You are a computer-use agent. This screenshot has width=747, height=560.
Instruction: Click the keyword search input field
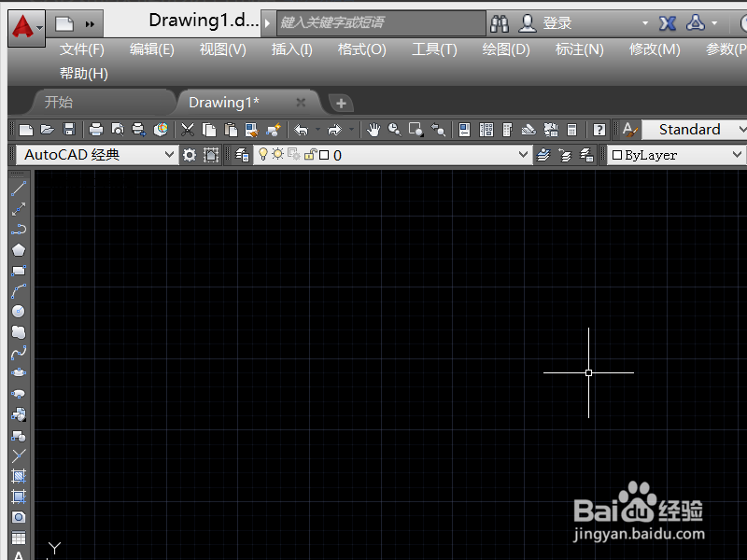point(381,22)
